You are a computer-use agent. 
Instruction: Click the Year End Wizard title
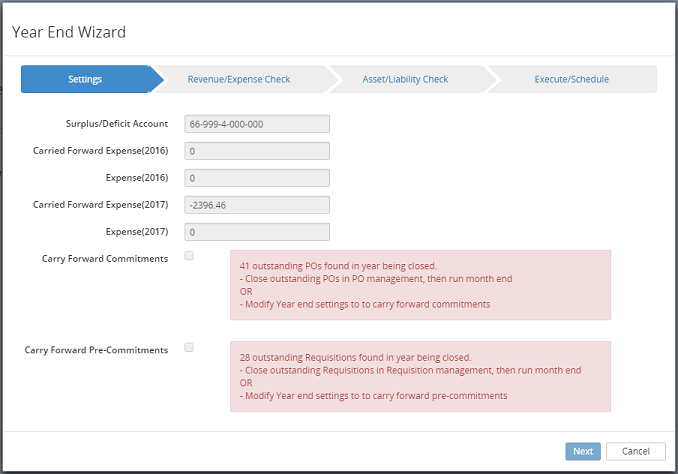69,32
